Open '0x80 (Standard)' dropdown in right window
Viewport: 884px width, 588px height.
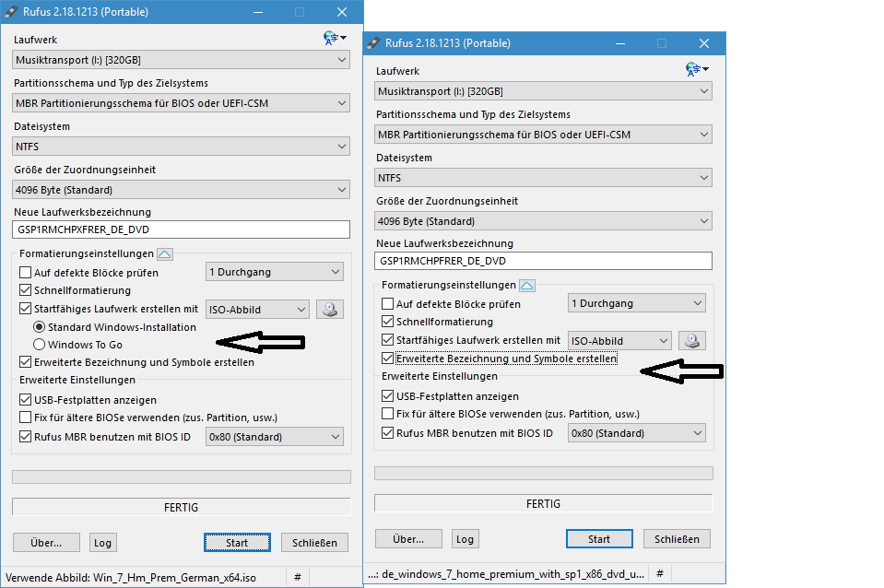point(637,433)
